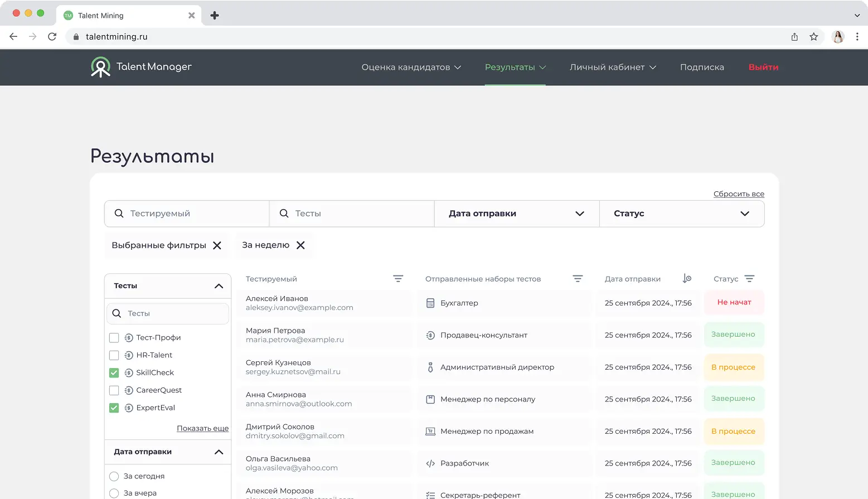
Task: Select the За вчера radio button
Action: [x=114, y=493]
